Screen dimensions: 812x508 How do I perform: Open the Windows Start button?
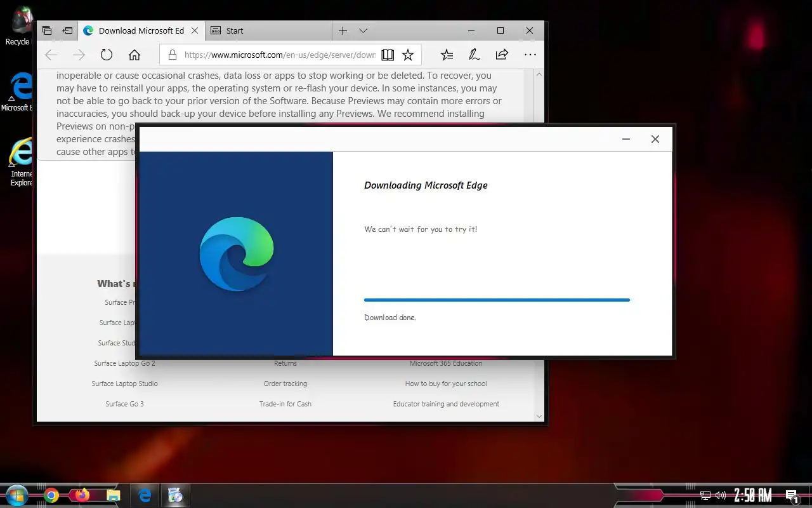click(16, 495)
